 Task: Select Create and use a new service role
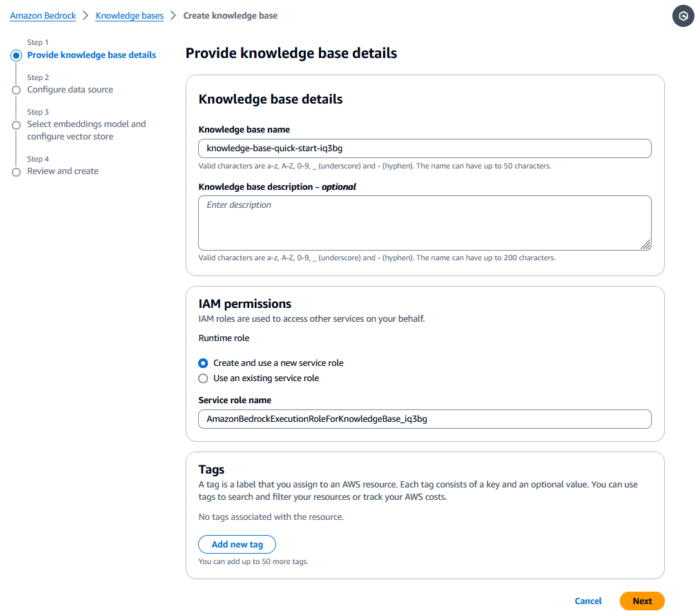pos(203,363)
